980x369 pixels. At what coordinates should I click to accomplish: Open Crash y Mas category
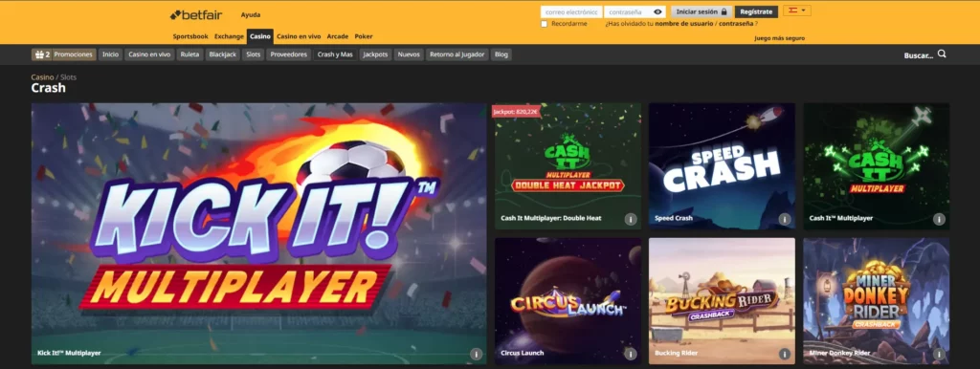point(335,54)
